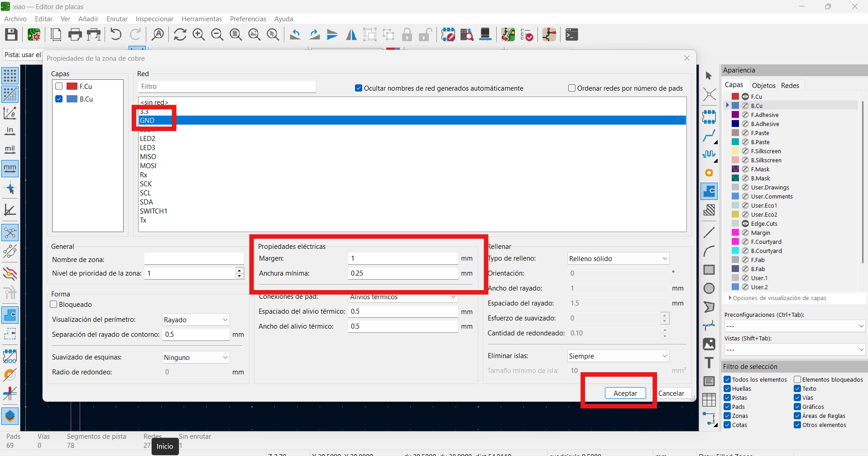Toggle Todos los elementos filter checkbox
Image resolution: width=868 pixels, height=456 pixels.
[x=727, y=379]
